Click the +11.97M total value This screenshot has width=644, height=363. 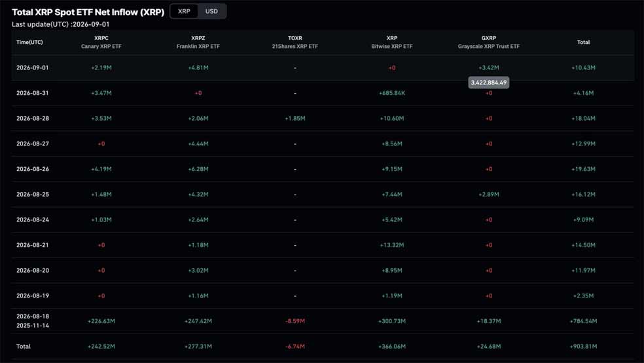[x=583, y=271]
